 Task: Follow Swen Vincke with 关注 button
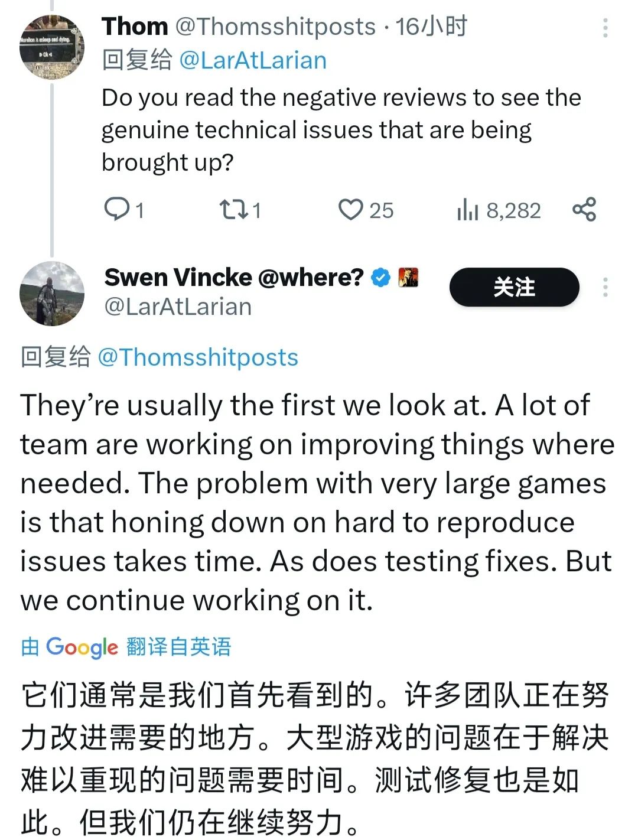(x=514, y=287)
